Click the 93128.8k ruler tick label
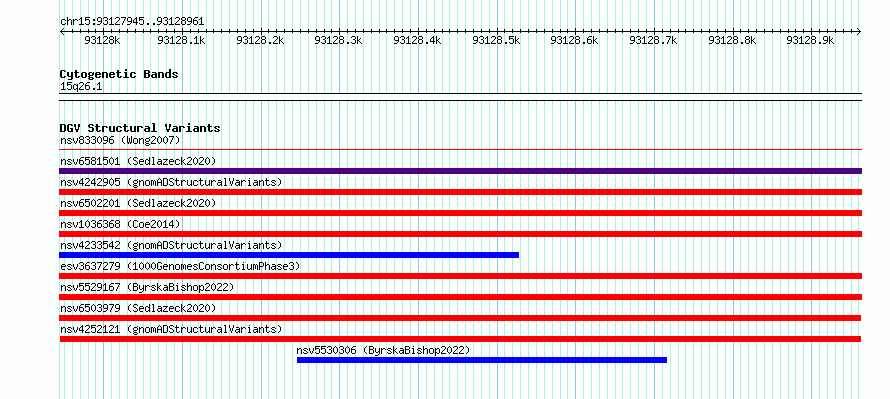Viewport: 890px width, 399px height. point(732,40)
